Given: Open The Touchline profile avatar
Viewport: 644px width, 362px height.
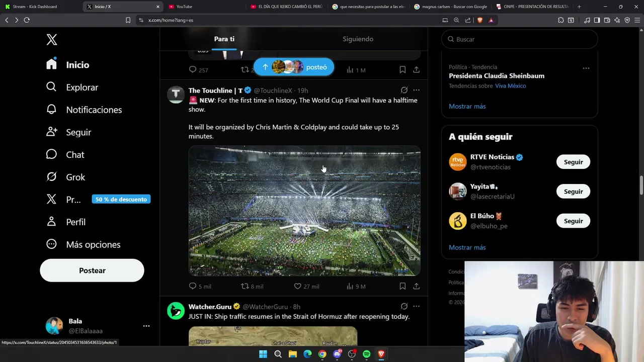Looking at the screenshot, I should coord(176,95).
